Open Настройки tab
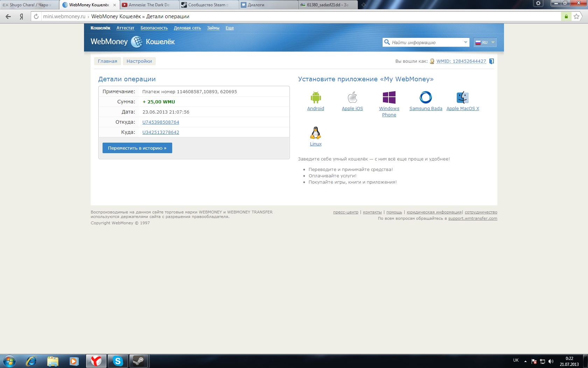Screen dimensions: 588x368 click(139, 61)
